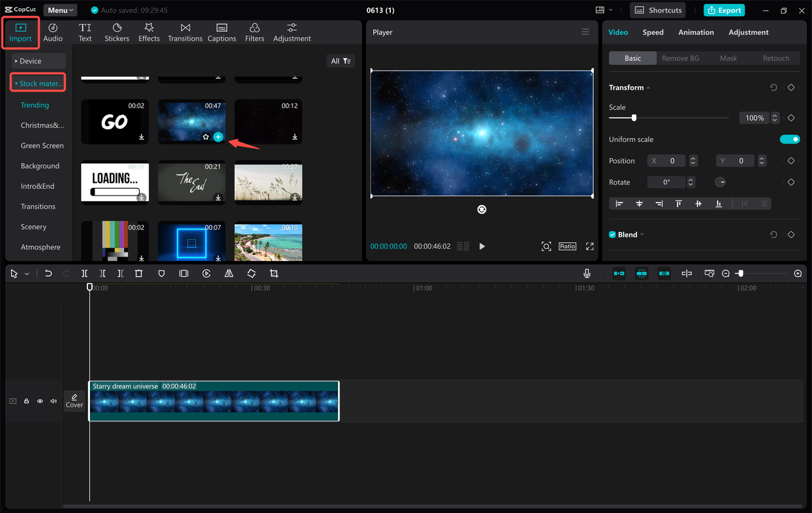Disable the Uniform scale toggle
Viewport: 812px width, 513px height.
coord(790,139)
